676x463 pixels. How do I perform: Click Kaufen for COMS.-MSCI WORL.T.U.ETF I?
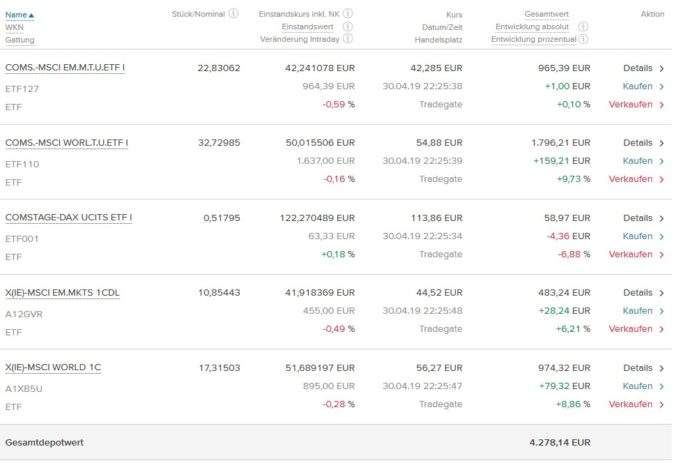[x=643, y=161]
